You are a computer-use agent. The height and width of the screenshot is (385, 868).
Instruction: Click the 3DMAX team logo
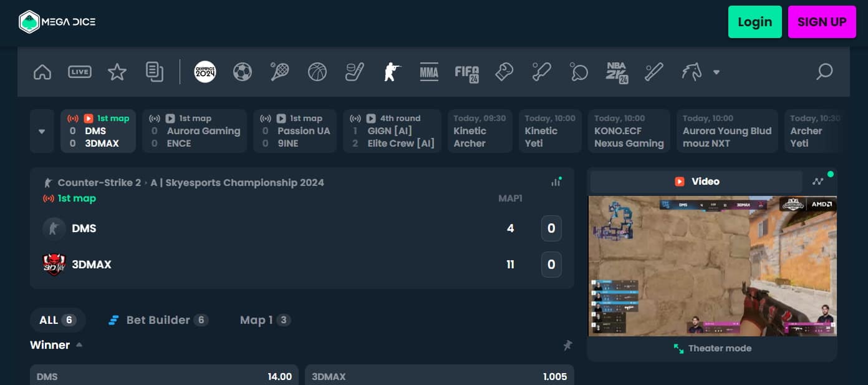[x=54, y=265]
